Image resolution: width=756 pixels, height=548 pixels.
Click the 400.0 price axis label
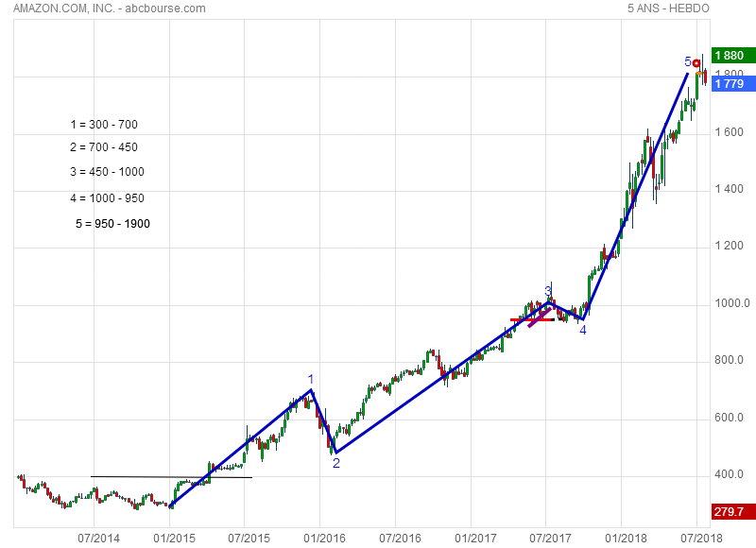(x=729, y=474)
